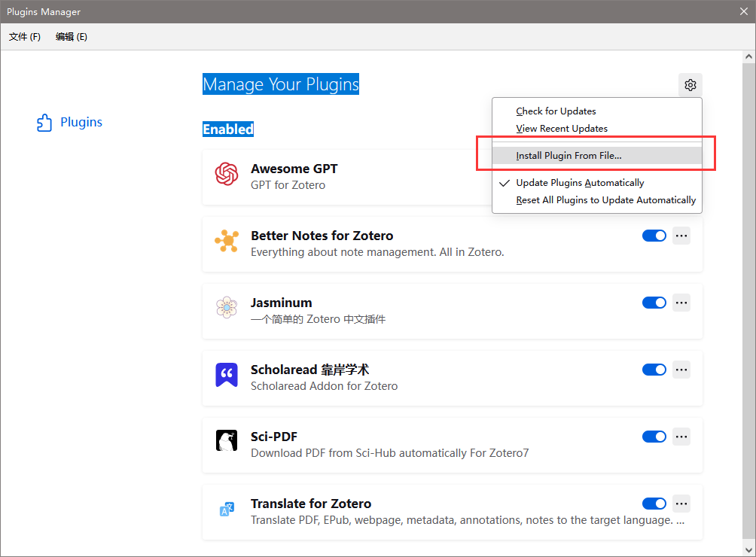This screenshot has width=756, height=557.
Task: Open the three-dot menu for Scholaread
Action: click(x=681, y=370)
